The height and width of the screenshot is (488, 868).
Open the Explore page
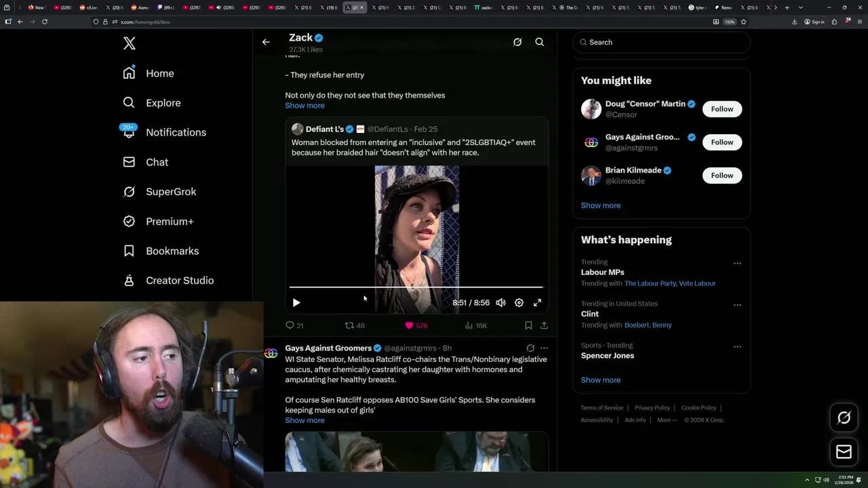[x=151, y=103]
